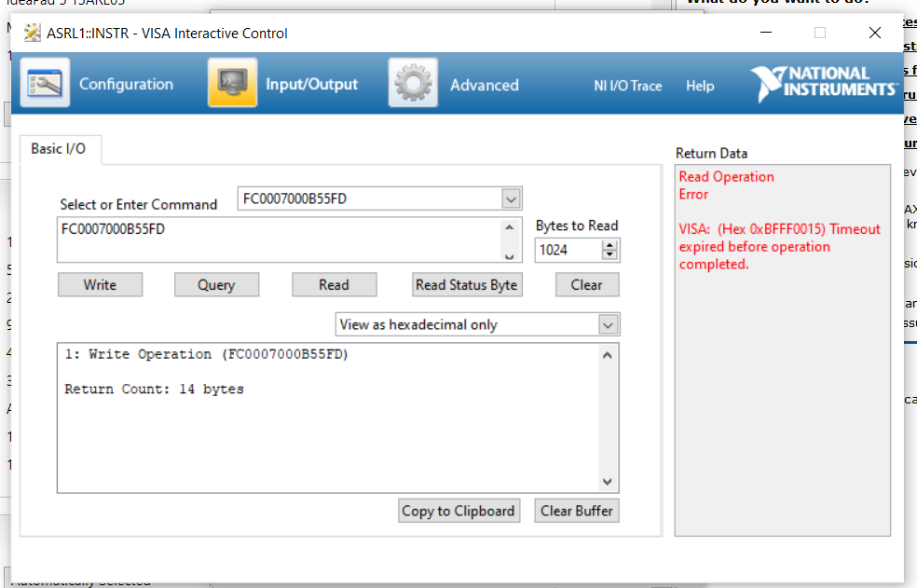
Task: Click the Clear Buffer button
Action: pyautogui.click(x=577, y=511)
